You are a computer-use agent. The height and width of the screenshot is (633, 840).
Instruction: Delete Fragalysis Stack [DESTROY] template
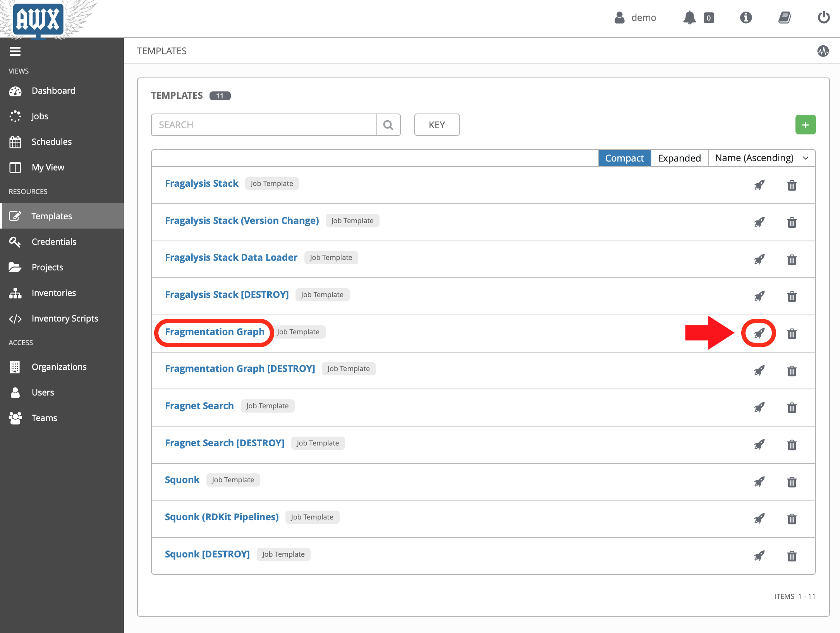tap(792, 296)
